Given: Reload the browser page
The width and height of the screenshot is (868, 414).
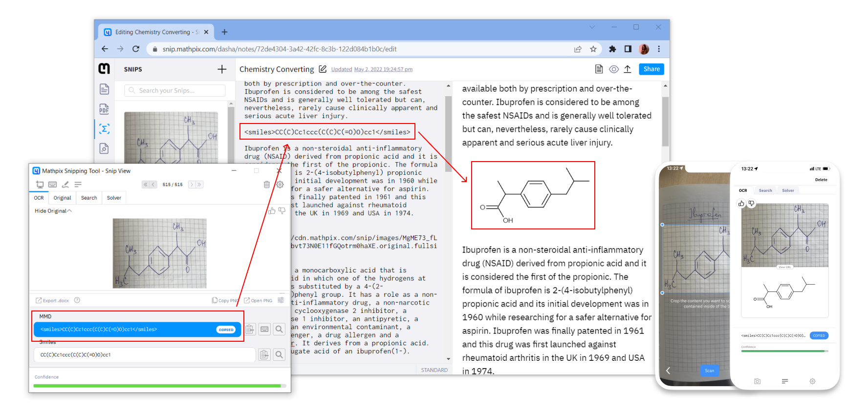Looking at the screenshot, I should (136, 49).
